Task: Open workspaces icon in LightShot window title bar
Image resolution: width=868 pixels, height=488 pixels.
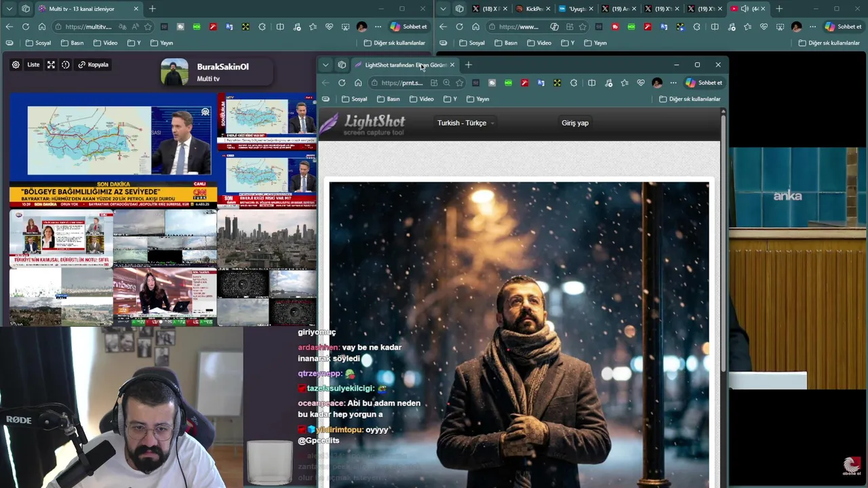Action: (342, 65)
